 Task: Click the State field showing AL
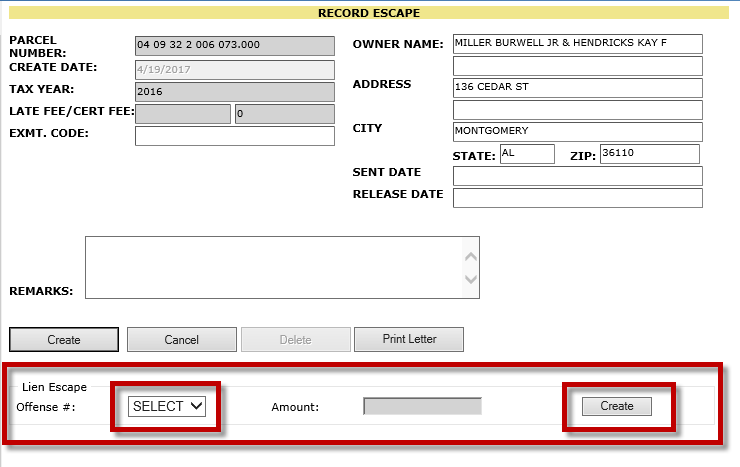pos(527,154)
